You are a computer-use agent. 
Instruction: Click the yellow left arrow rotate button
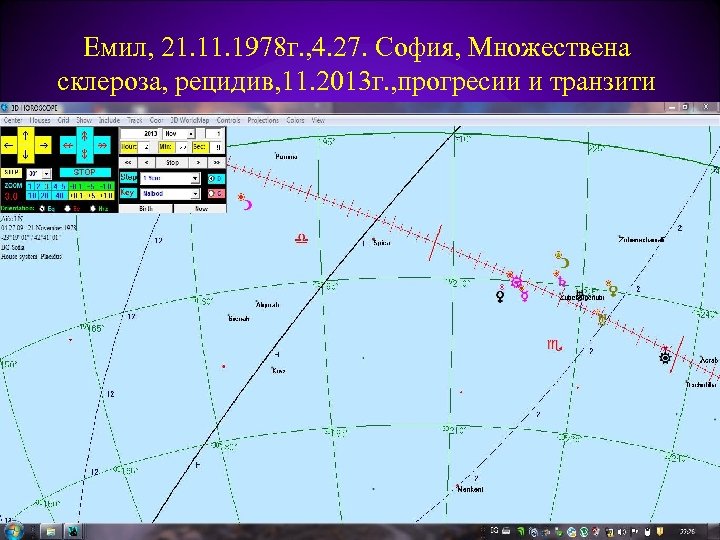(x=9, y=146)
